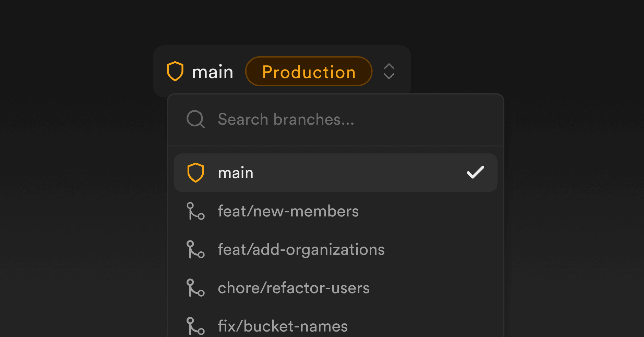Click branch icon next to feat/new-members
The height and width of the screenshot is (337, 644).
point(195,211)
